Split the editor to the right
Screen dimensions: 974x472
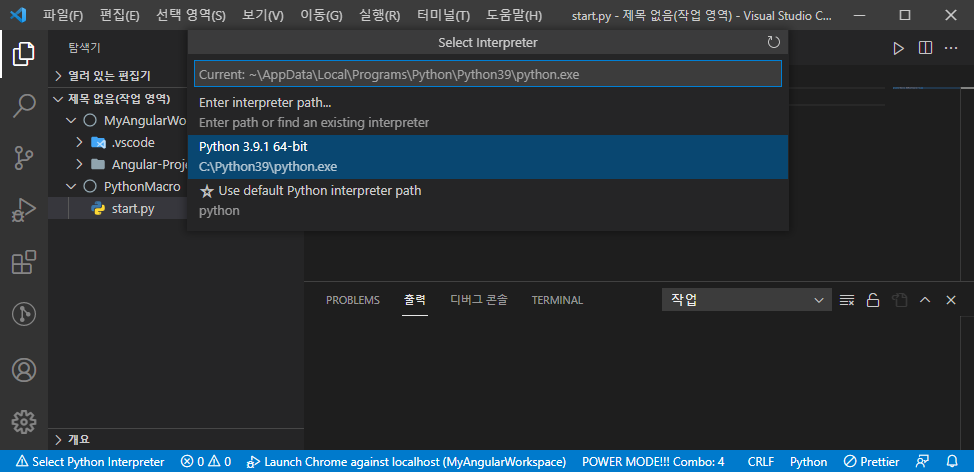point(925,48)
